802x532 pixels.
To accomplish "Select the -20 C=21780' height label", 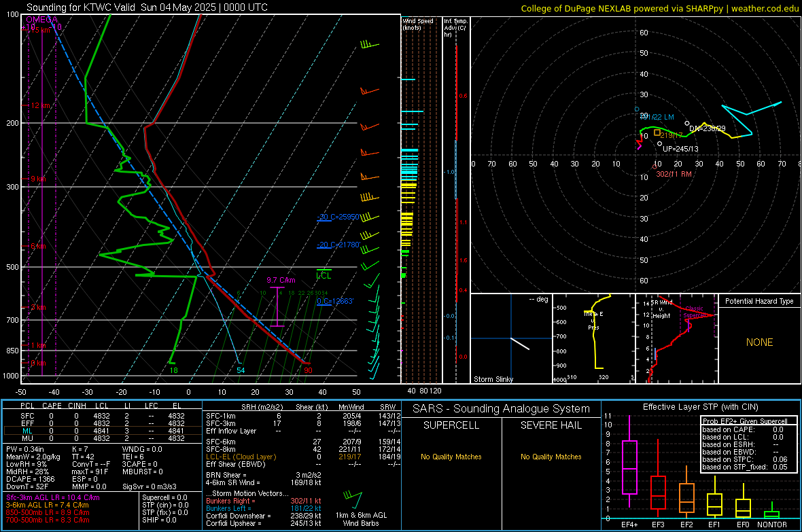I will tap(338, 245).
